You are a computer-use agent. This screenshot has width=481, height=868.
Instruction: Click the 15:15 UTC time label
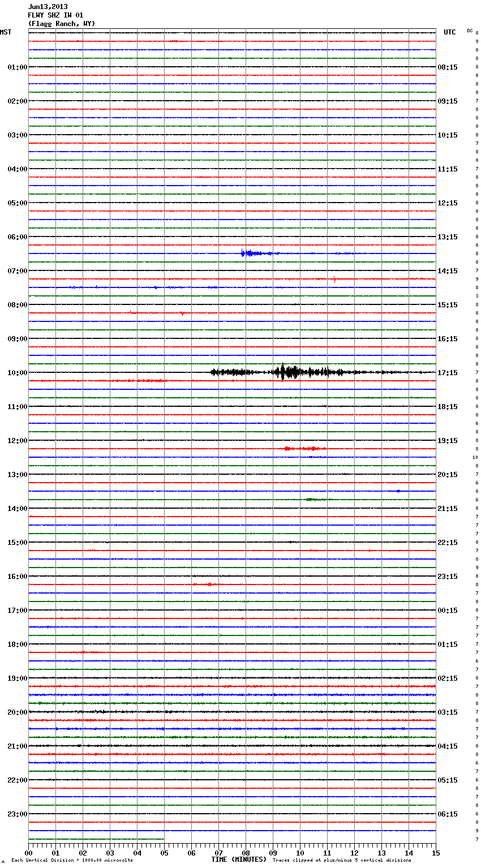(x=448, y=305)
